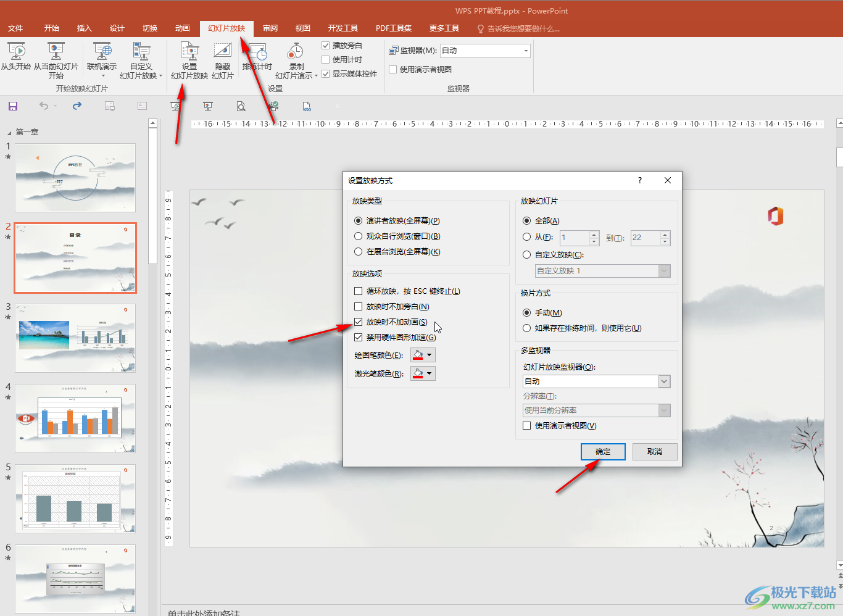Screen dimensions: 843x616
Task: Click the quick access text box icon
Action: pos(143,106)
